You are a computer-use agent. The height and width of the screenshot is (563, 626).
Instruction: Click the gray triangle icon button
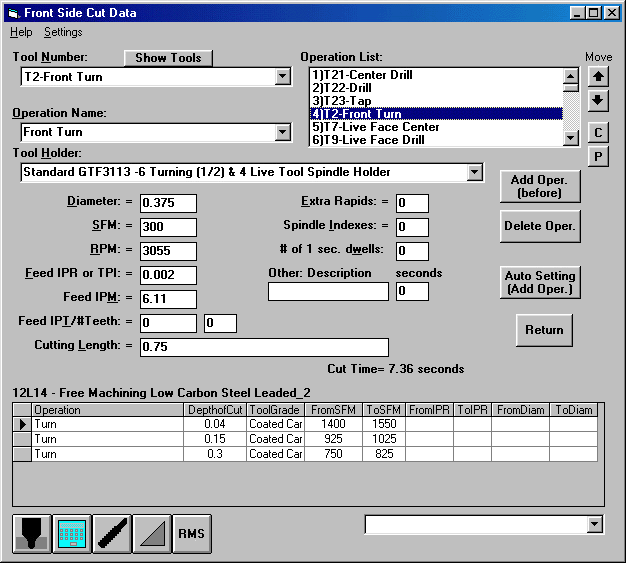click(151, 533)
